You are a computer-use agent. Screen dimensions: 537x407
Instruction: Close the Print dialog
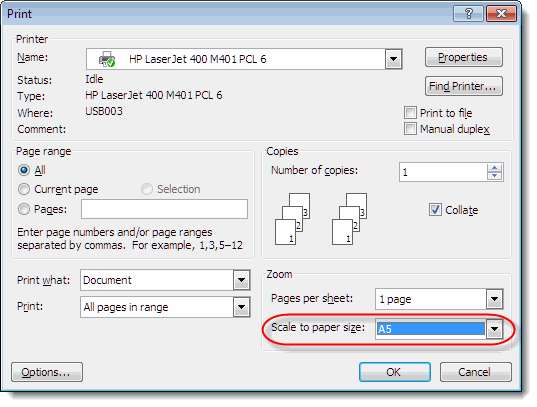[501, 14]
